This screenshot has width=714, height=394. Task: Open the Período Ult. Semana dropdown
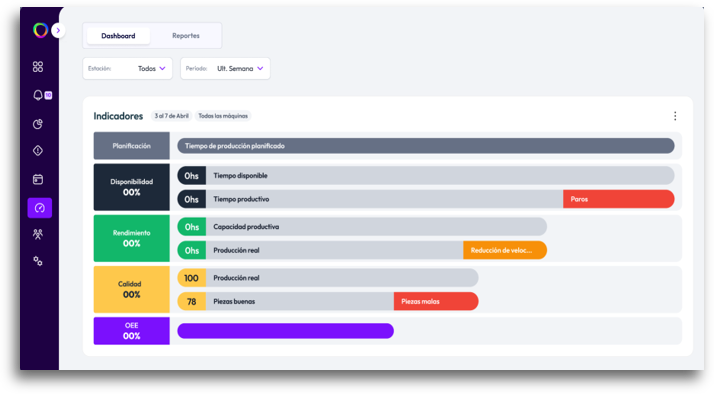pyautogui.click(x=225, y=68)
